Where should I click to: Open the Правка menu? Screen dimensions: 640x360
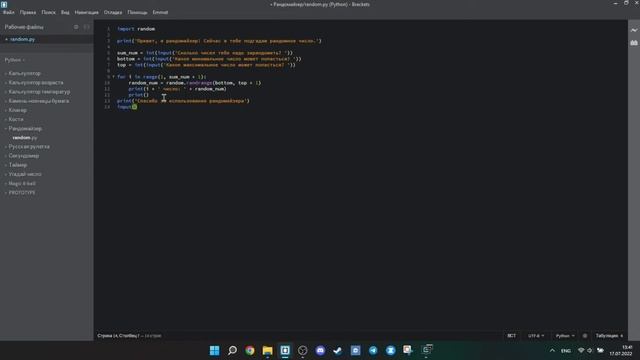28,12
